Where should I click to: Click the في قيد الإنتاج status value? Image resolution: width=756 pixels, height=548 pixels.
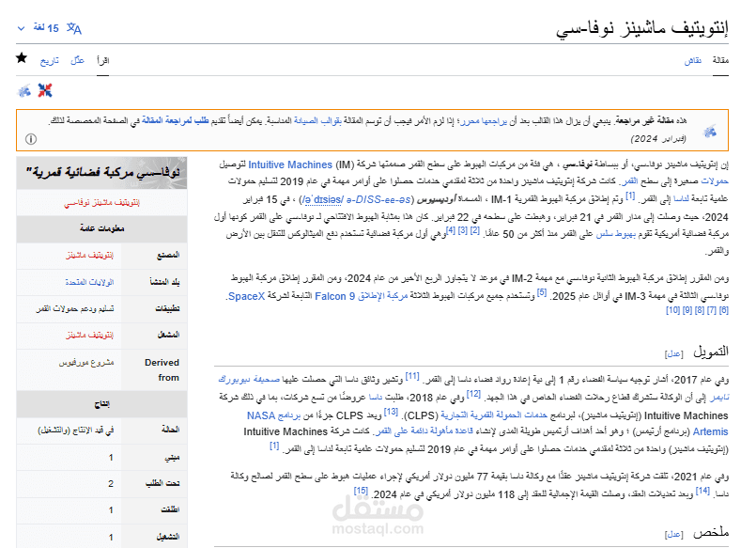(76, 430)
